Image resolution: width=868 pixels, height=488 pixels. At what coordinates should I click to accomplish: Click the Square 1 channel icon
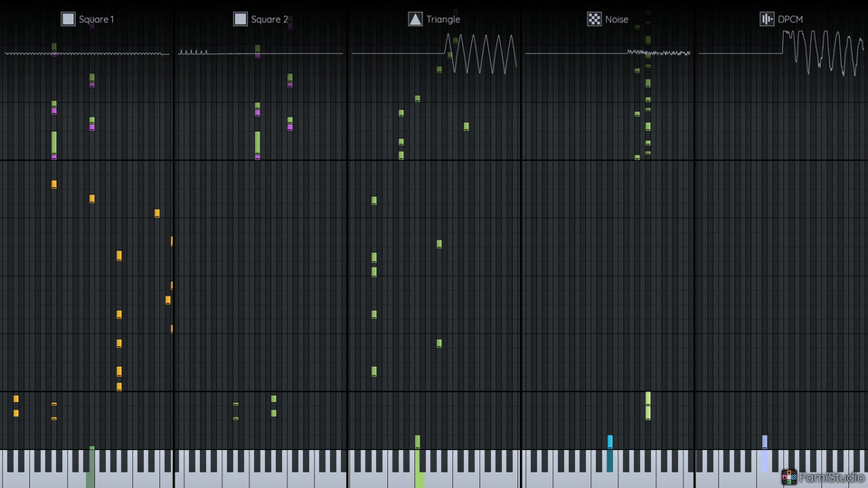(x=68, y=19)
